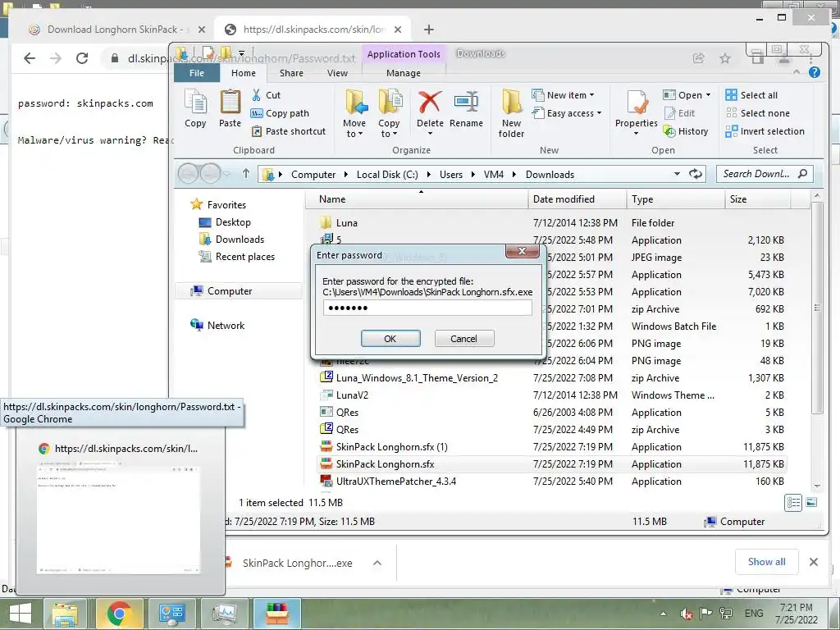Sort files by the Name column
Image resolution: width=840 pixels, height=630 pixels.
[417, 199]
